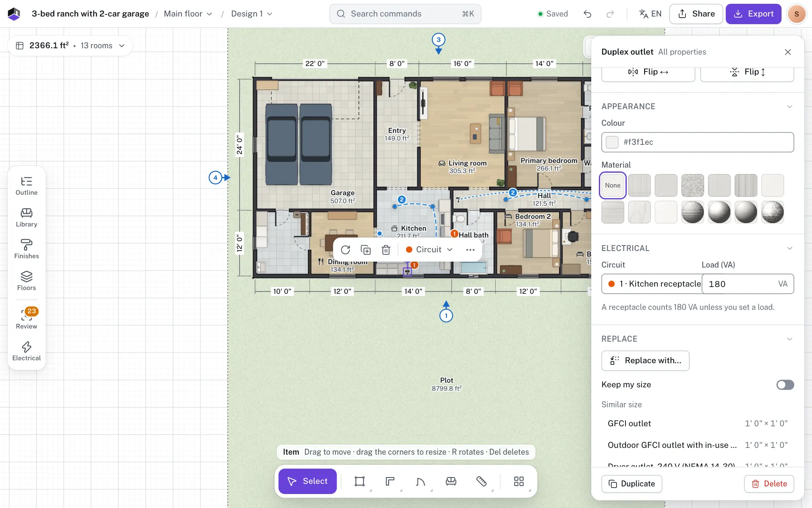Open the Electrical lightning bolt panel

tap(27, 351)
